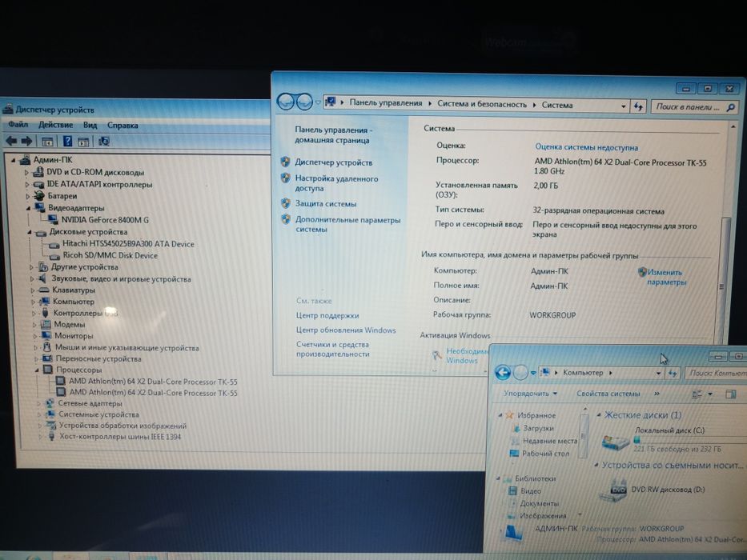Viewport: 747px width, 560px height.
Task: Select Локальный диск (C:) drive
Action: (x=669, y=430)
